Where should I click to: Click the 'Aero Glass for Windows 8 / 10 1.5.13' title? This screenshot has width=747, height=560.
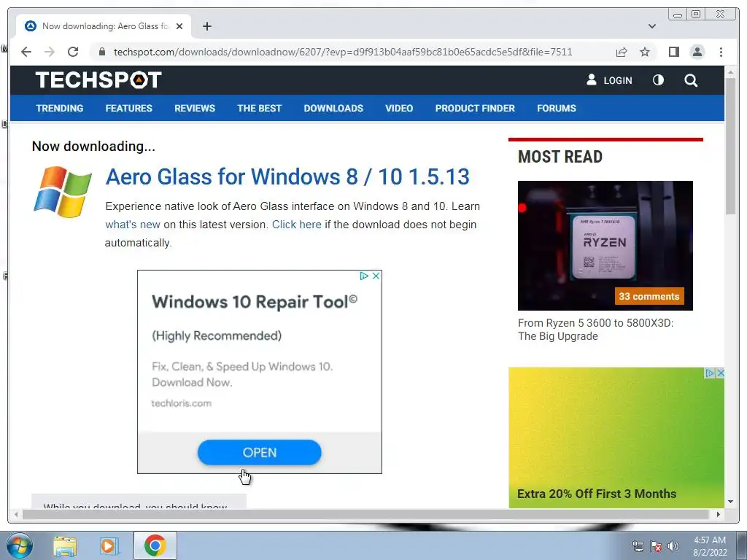pyautogui.click(x=287, y=176)
